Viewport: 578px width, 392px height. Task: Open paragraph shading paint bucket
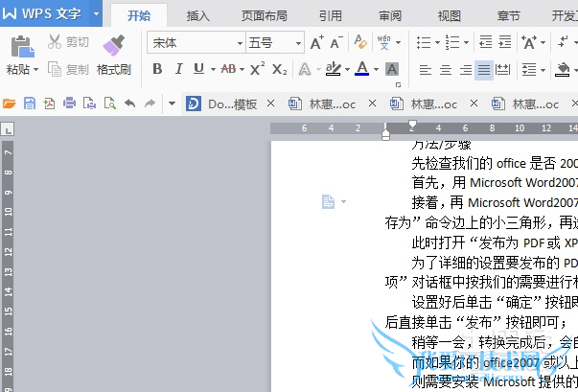tap(562, 70)
